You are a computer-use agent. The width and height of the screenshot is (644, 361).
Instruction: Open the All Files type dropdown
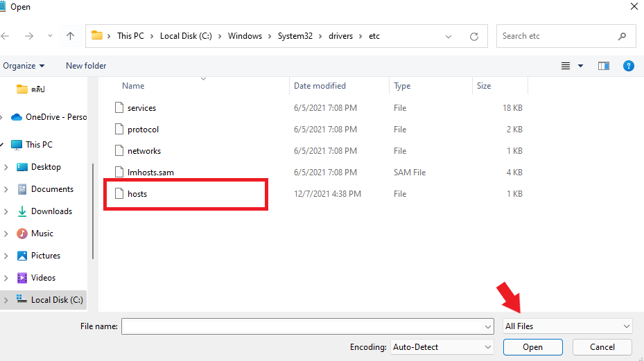point(567,326)
